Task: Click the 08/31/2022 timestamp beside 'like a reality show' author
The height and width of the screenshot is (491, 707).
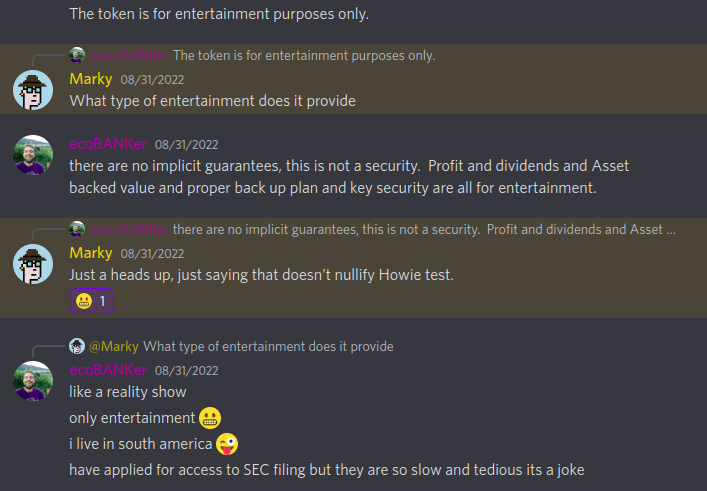Action: click(x=186, y=370)
